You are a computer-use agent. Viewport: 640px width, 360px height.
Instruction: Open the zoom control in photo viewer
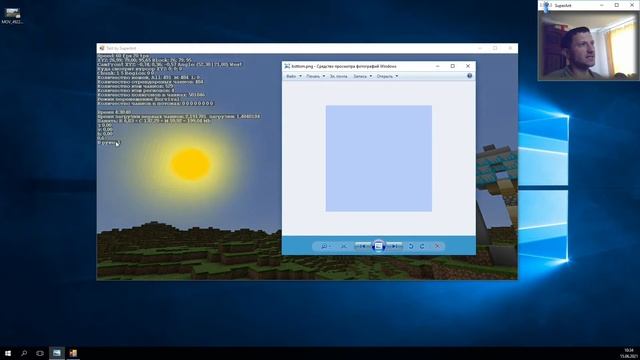click(x=325, y=246)
